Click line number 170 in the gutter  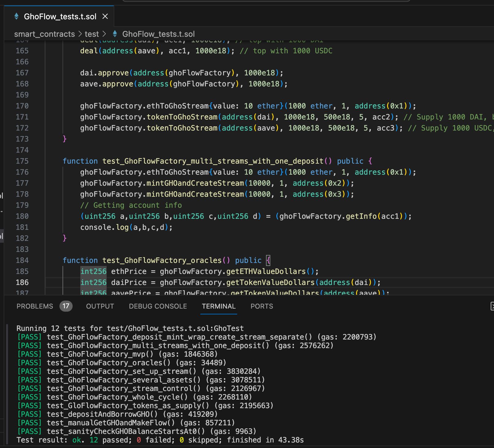[22, 106]
